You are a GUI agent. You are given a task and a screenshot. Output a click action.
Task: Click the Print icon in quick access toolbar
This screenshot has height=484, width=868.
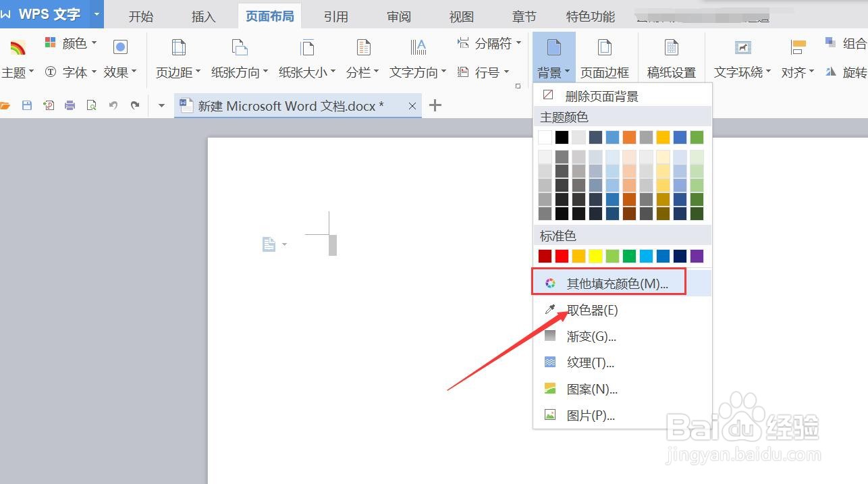(70, 105)
